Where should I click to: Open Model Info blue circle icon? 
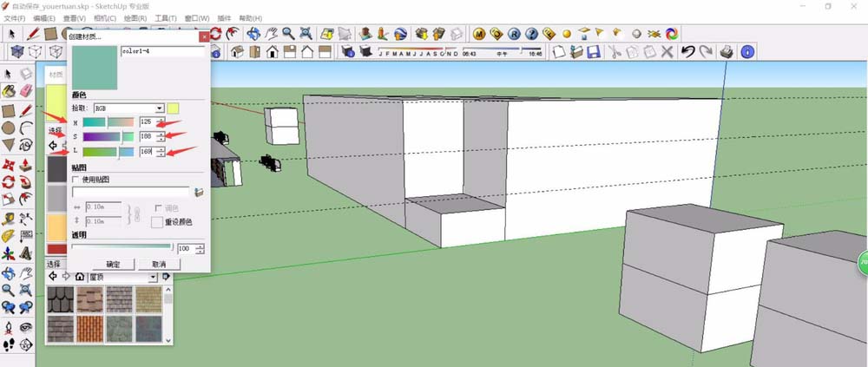click(746, 52)
